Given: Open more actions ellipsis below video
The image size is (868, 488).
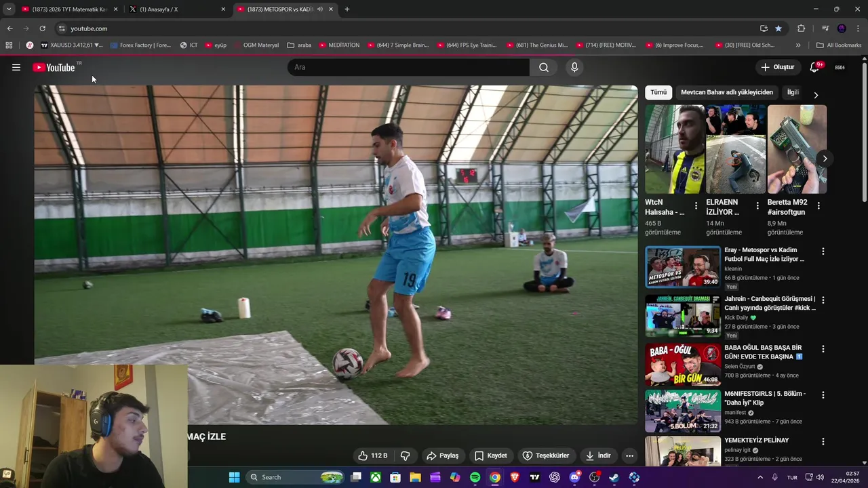Looking at the screenshot, I should [x=630, y=455].
